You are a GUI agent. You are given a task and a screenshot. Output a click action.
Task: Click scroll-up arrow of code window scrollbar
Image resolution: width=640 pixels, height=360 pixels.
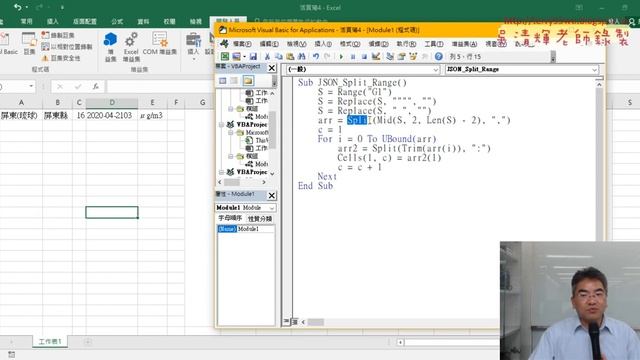point(599,84)
